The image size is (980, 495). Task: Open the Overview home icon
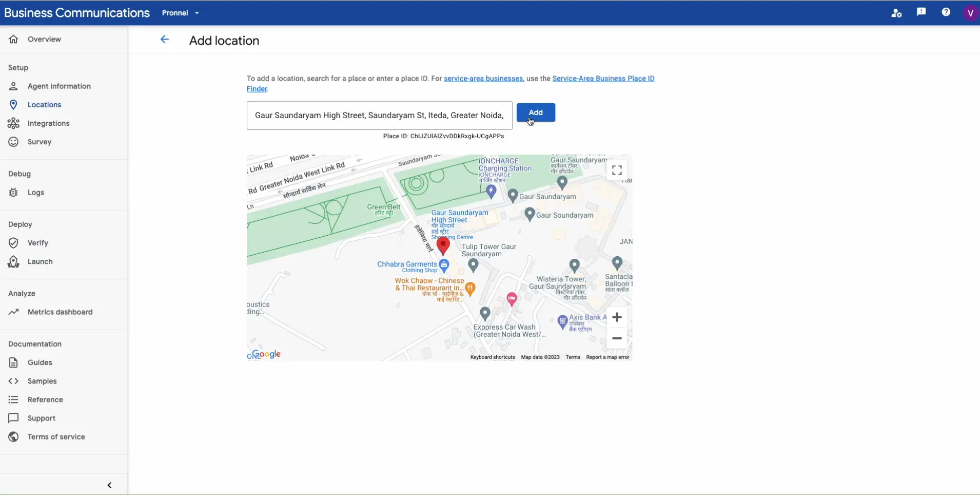13,39
